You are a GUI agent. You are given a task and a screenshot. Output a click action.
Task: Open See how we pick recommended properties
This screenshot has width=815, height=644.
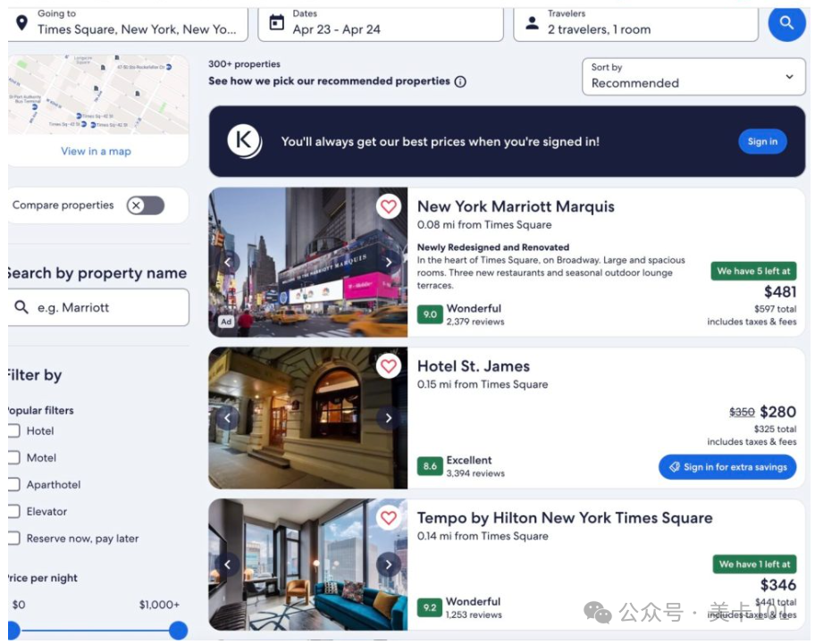[329, 81]
